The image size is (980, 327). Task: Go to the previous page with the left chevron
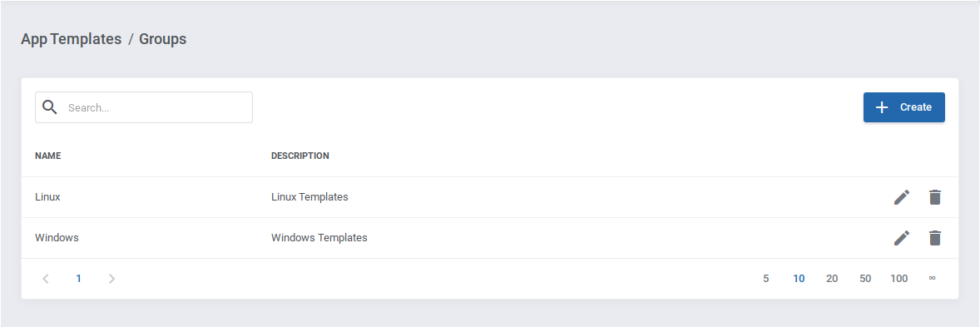(x=46, y=278)
